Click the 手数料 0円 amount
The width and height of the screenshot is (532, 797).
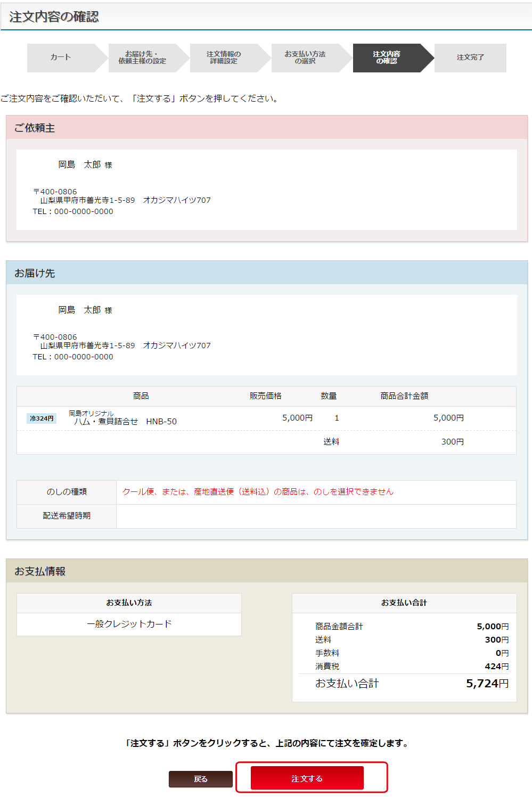tap(502, 653)
